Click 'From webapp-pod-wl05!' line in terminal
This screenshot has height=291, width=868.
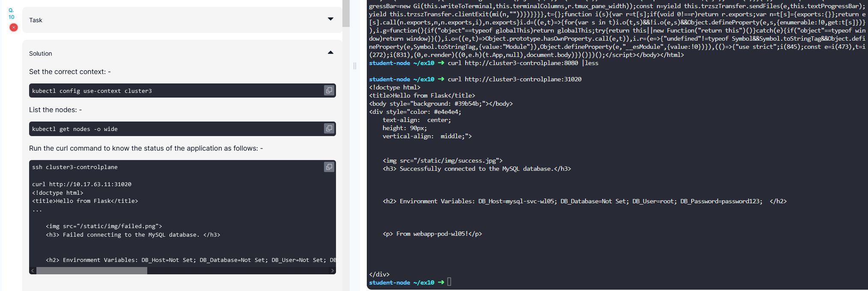pyautogui.click(x=432, y=234)
